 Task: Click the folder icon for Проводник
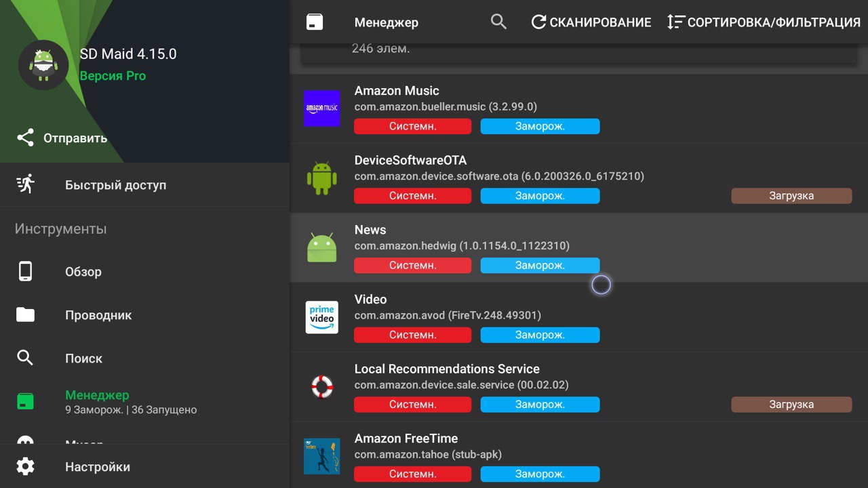tap(25, 314)
